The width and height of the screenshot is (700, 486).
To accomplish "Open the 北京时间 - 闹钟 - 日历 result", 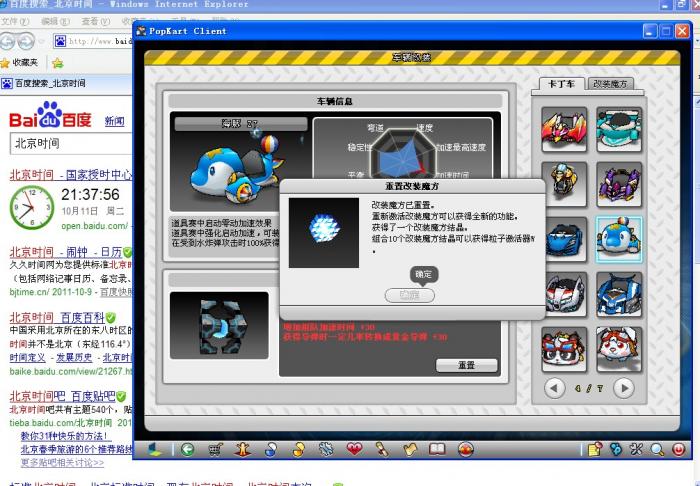I will coord(66,252).
